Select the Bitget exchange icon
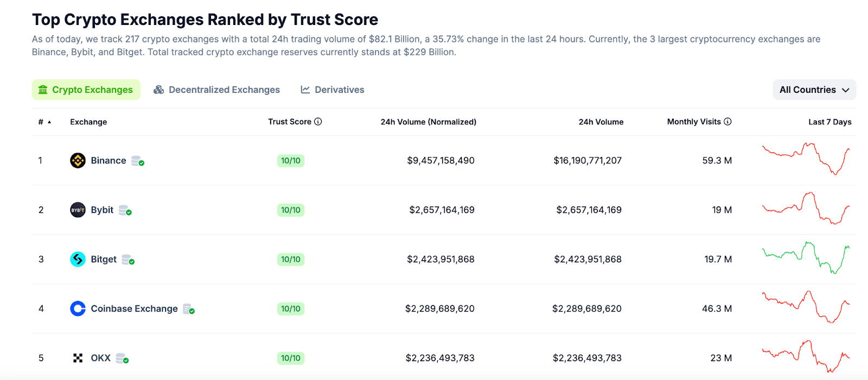 (x=78, y=259)
